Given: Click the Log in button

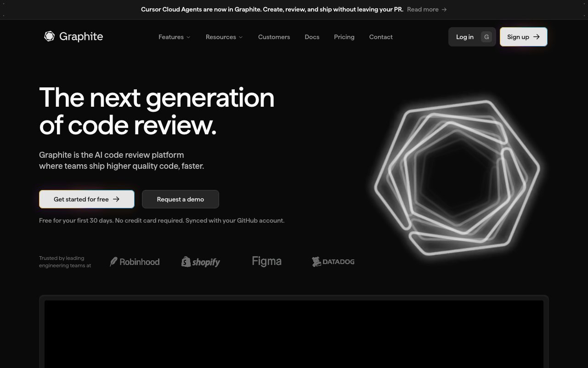Looking at the screenshot, I should (472, 37).
